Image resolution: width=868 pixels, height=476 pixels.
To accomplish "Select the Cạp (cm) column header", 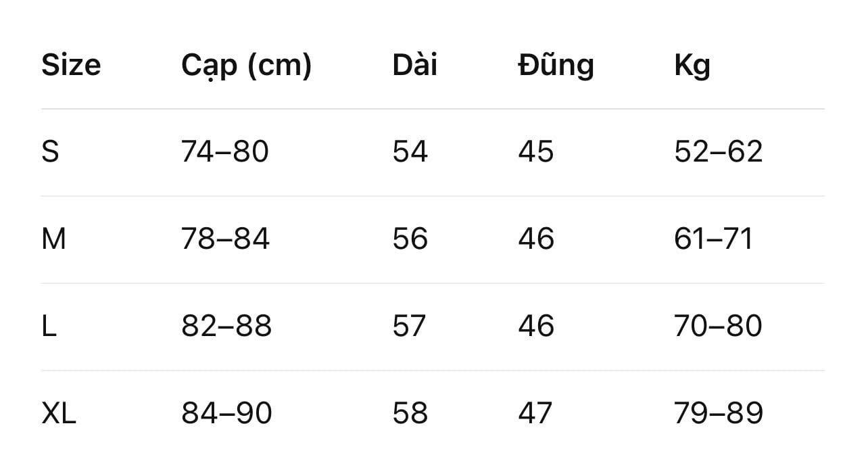I will tap(246, 66).
